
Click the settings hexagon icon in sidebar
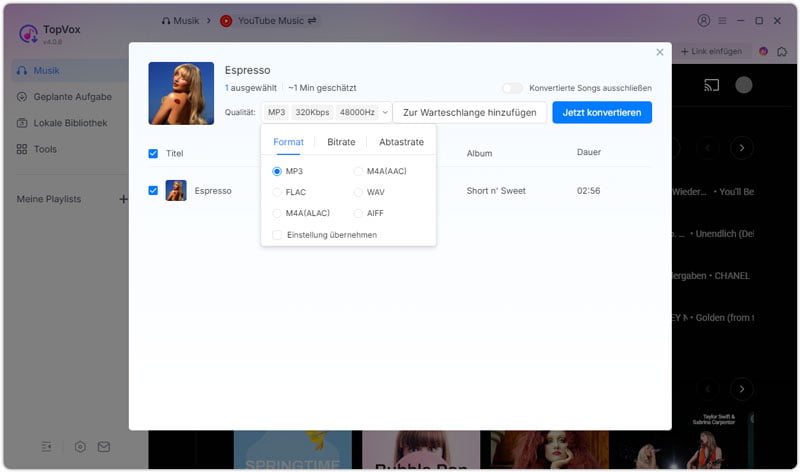point(80,446)
